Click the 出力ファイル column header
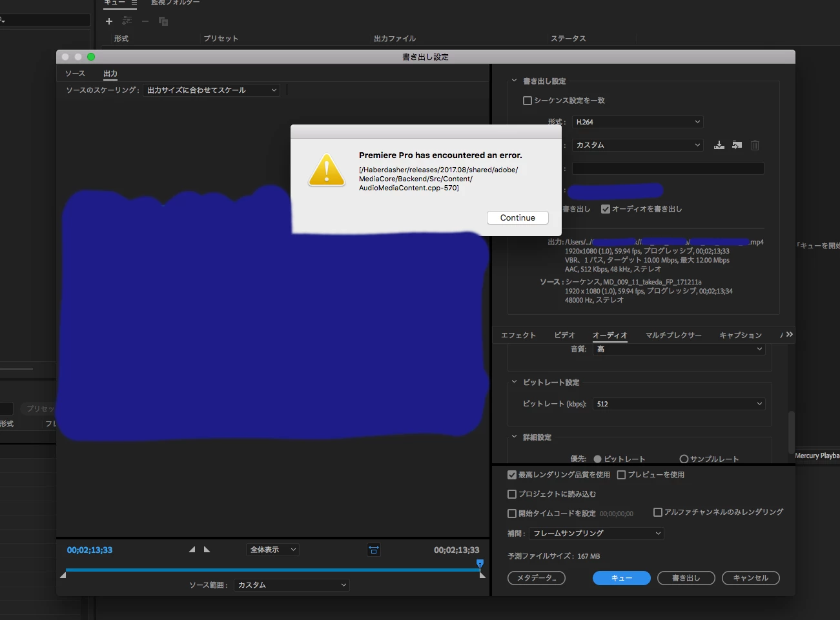This screenshot has width=840, height=620. (x=395, y=39)
